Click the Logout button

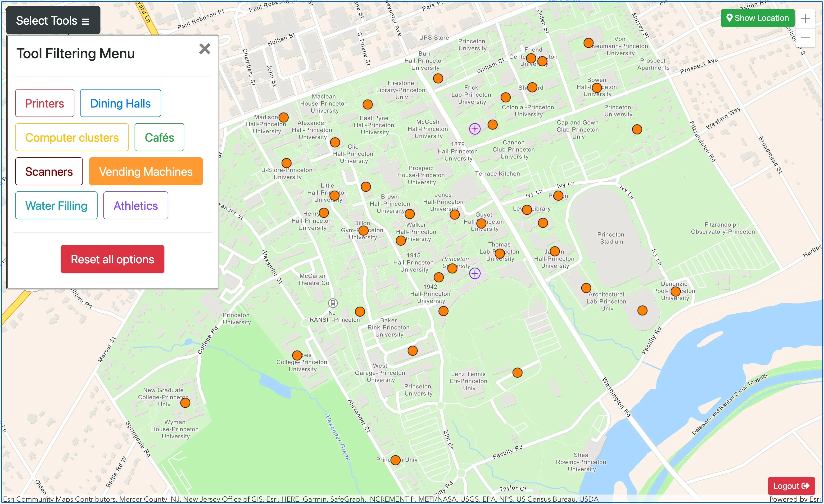click(791, 486)
